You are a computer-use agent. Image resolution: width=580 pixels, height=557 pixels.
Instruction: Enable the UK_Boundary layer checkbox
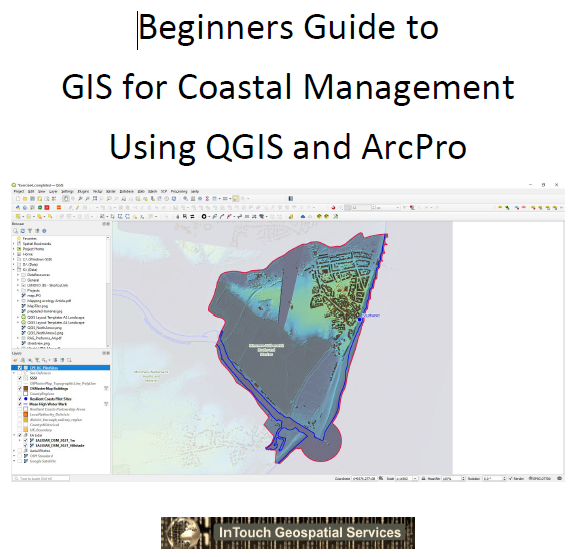click(x=20, y=430)
